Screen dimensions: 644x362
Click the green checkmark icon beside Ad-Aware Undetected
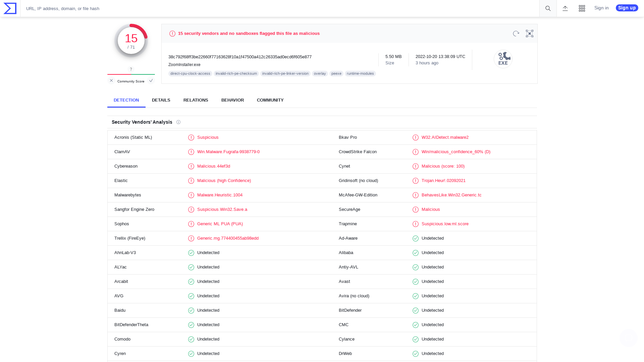coord(416,238)
